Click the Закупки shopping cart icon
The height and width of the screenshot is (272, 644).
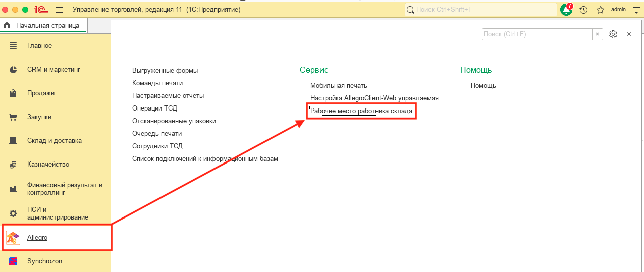(x=13, y=117)
